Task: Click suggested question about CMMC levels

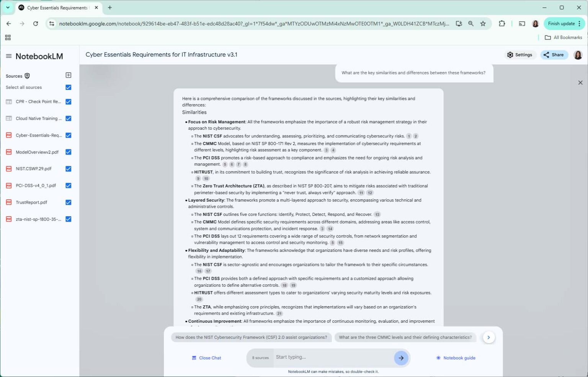Action: (405, 337)
